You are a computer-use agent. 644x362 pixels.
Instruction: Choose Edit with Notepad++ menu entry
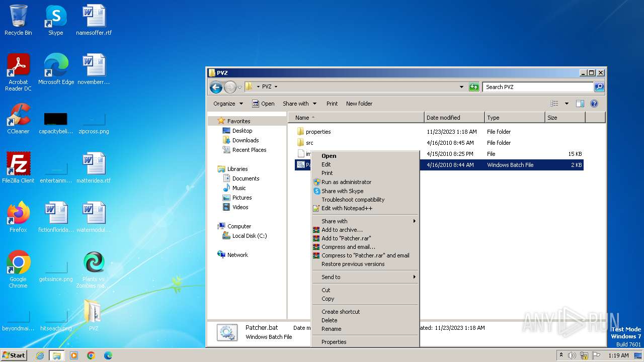tap(347, 208)
